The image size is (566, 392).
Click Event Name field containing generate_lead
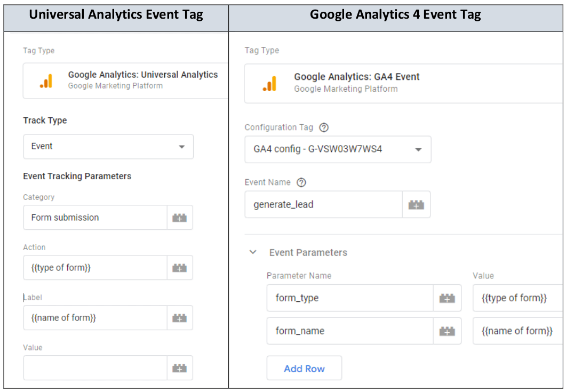(323, 205)
